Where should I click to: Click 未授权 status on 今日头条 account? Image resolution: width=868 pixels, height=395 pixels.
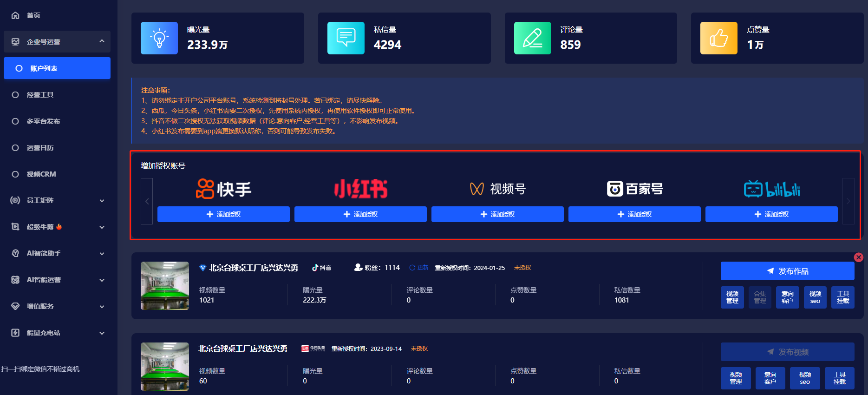coord(419,349)
